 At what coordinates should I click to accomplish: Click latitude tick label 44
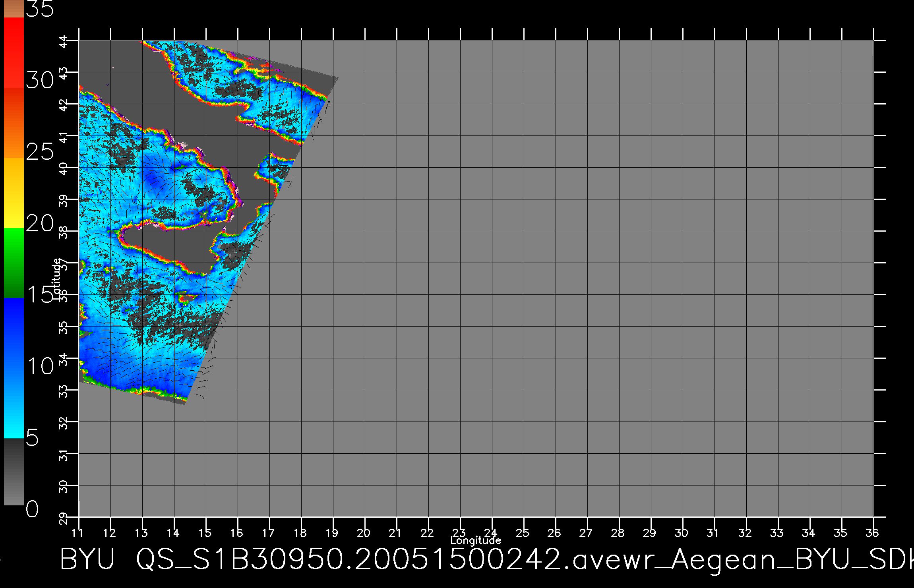coord(64,41)
